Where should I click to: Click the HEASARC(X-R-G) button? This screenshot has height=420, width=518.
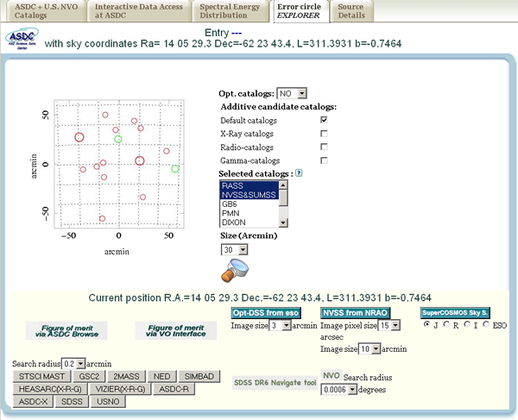click(x=50, y=389)
